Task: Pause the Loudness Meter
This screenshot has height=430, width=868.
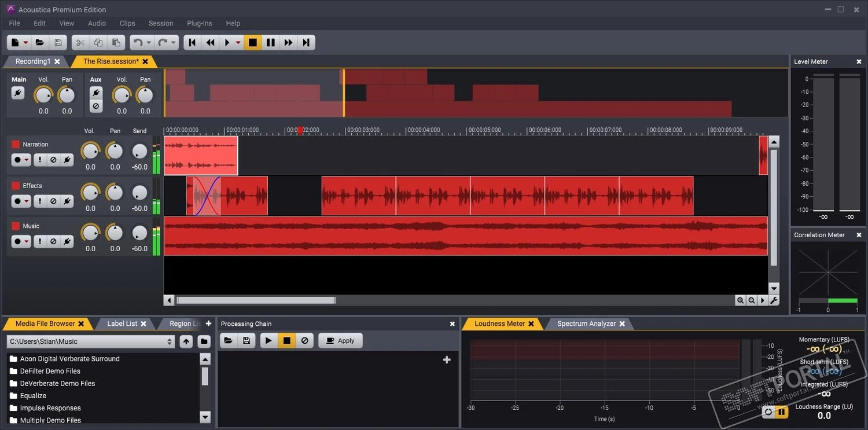Action: pyautogui.click(x=782, y=412)
